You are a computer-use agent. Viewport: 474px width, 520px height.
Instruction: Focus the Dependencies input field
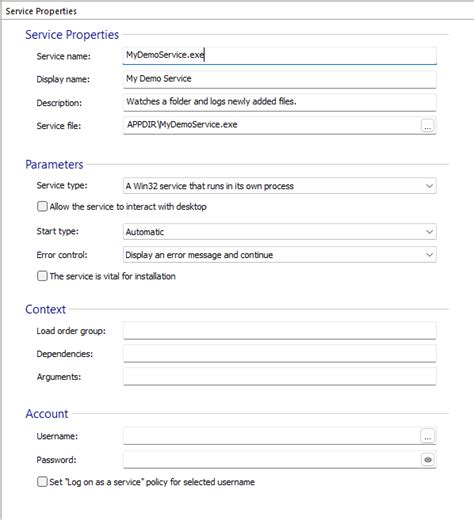click(x=279, y=353)
